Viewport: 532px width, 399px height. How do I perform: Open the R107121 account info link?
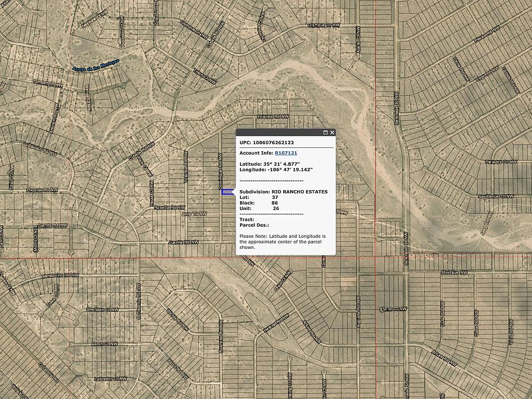coord(286,153)
